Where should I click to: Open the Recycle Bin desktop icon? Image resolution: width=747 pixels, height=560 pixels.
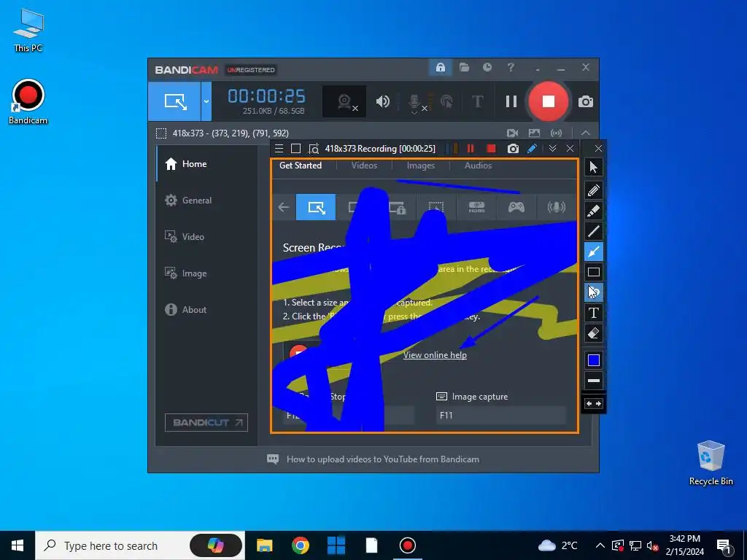pyautogui.click(x=711, y=463)
